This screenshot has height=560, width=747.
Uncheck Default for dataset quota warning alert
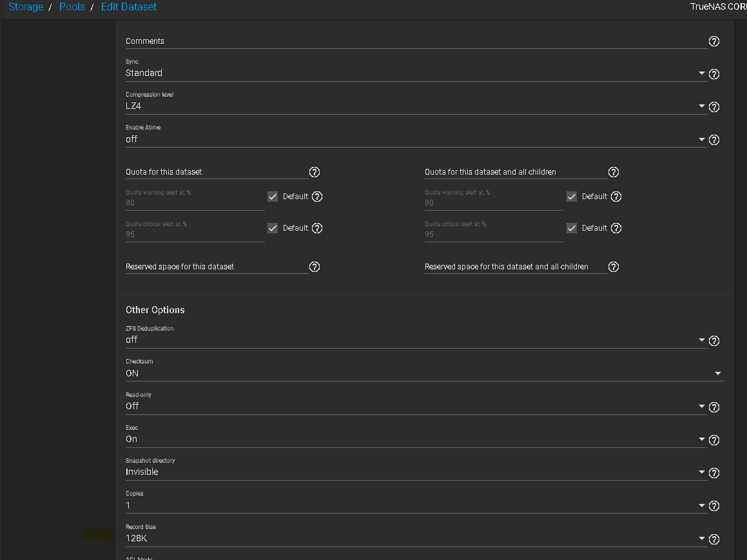(x=273, y=197)
